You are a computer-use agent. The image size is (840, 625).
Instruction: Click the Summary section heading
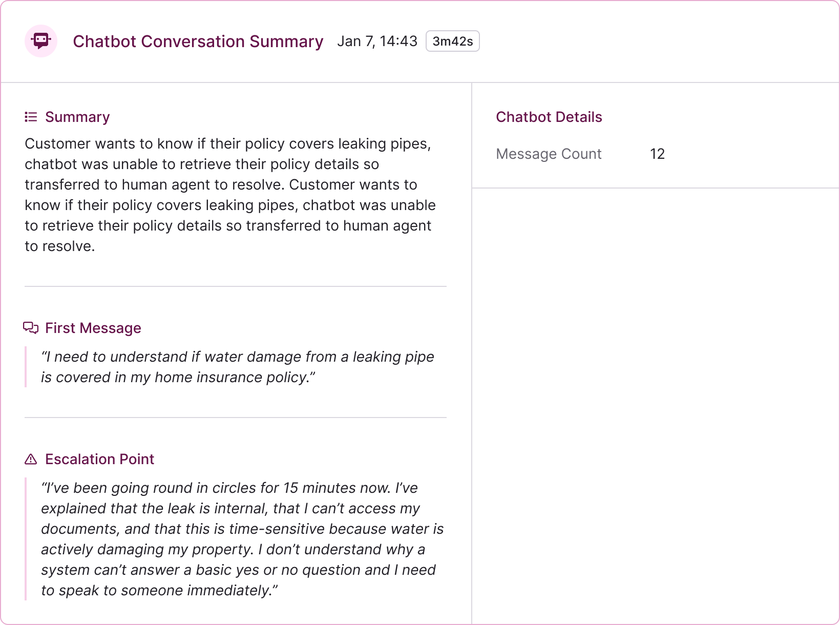77,117
